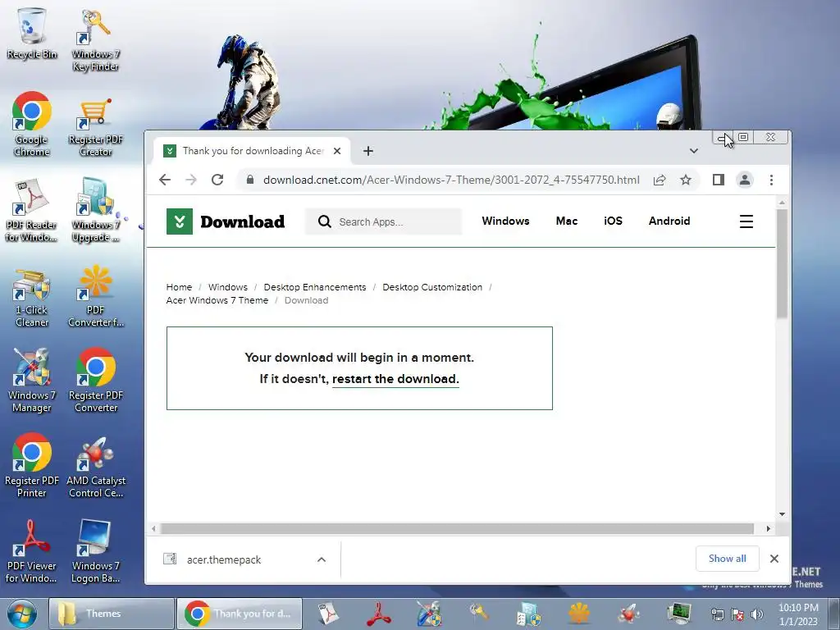Screen dimensions: 840x630
Task: Select Register PDF Printer desktop icon
Action: pyautogui.click(x=32, y=466)
